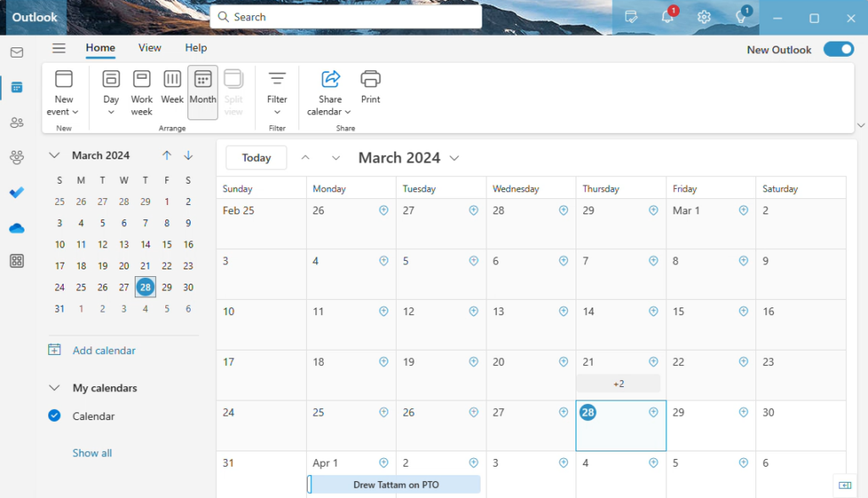Viewport: 868px width, 498px height.
Task: Navigate to previous month with up chevron
Action: tap(305, 158)
